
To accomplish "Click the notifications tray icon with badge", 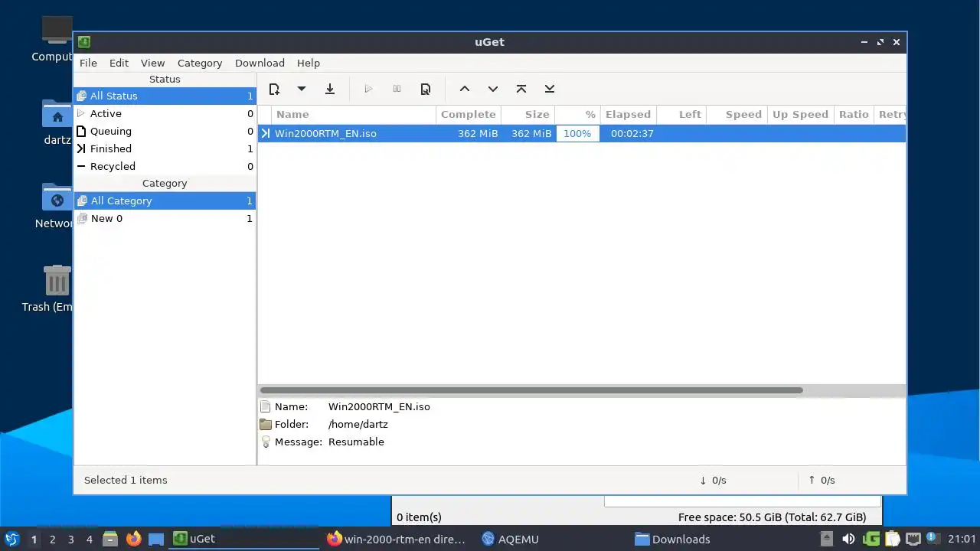I will pyautogui.click(x=932, y=538).
